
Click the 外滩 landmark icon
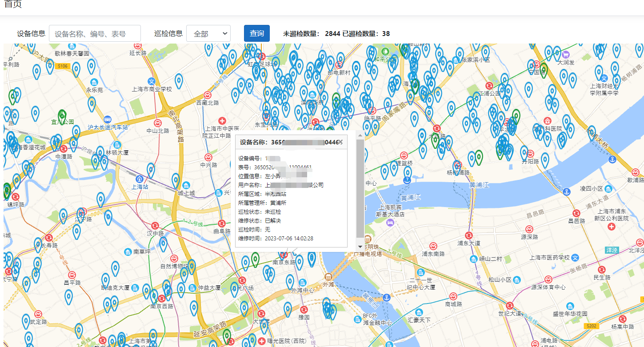pos(328,276)
